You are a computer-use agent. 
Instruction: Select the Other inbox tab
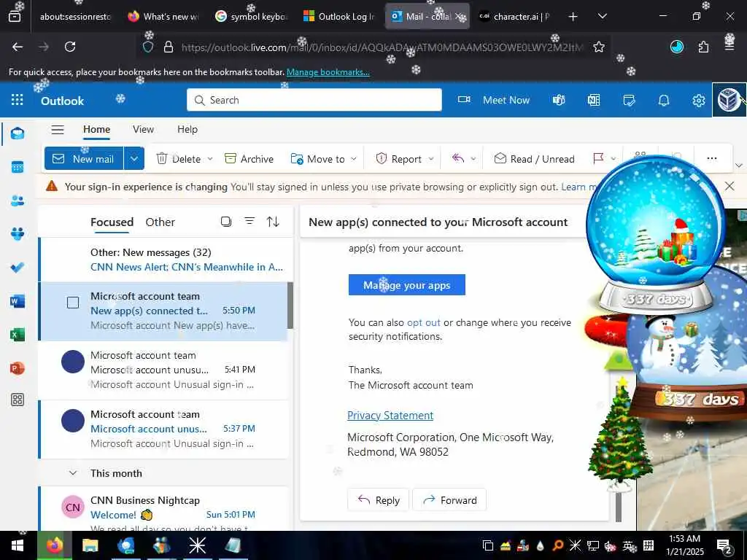[160, 222]
